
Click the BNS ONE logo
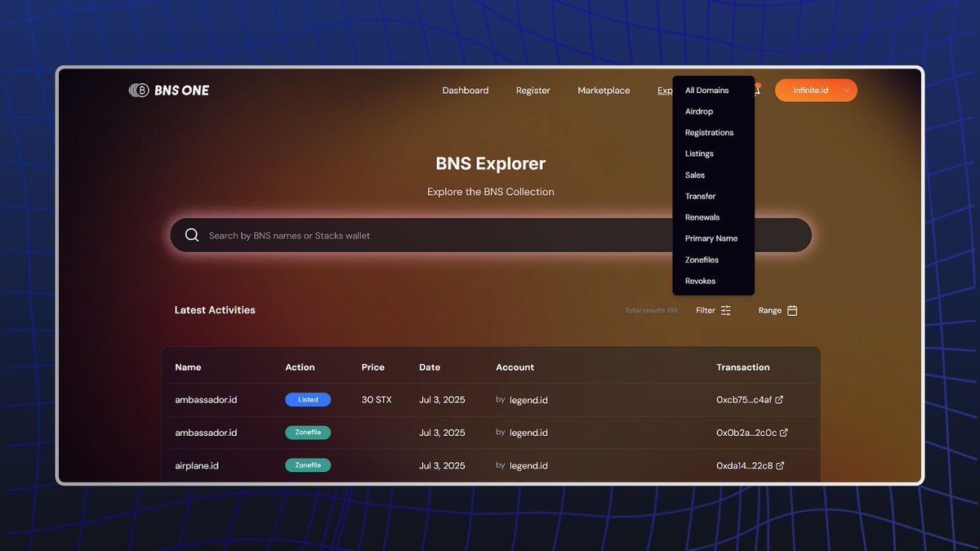coord(169,91)
